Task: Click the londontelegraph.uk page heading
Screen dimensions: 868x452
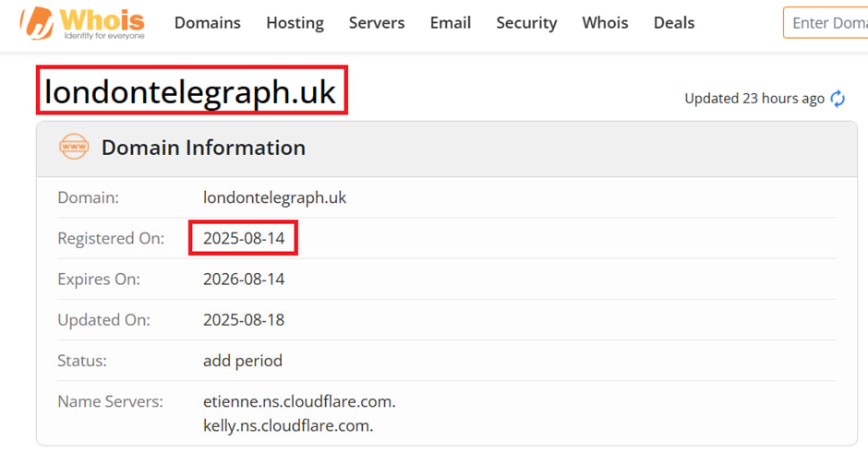Action: [191, 91]
